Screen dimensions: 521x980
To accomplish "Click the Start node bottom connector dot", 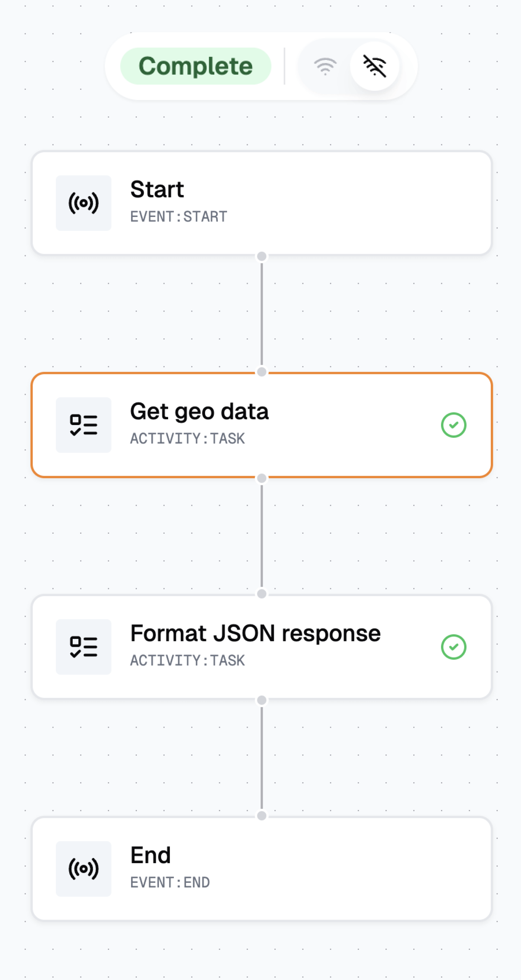I will [261, 256].
